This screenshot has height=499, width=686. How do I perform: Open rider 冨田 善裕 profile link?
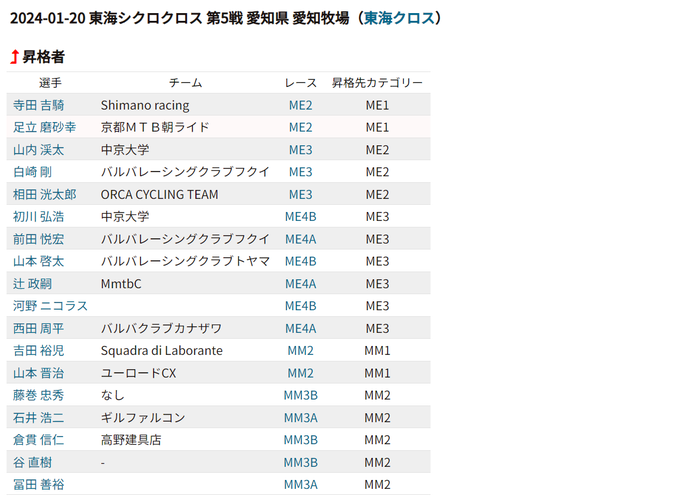pos(38,484)
